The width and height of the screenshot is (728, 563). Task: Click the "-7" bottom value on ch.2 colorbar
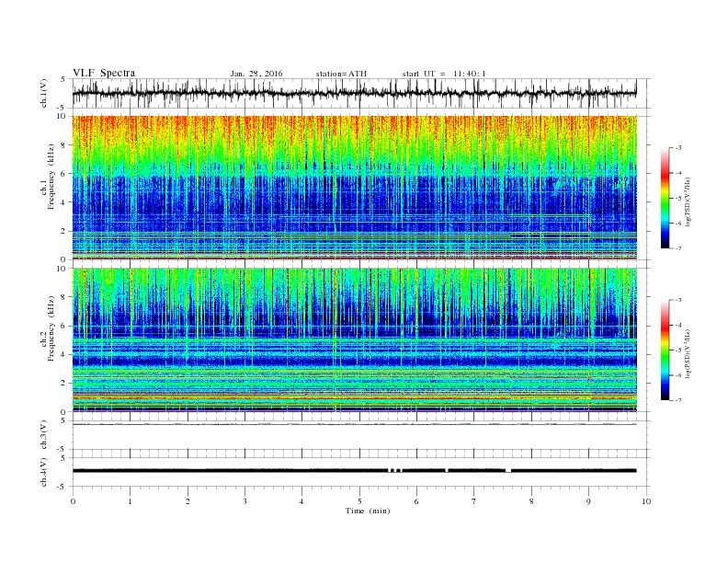click(x=678, y=400)
